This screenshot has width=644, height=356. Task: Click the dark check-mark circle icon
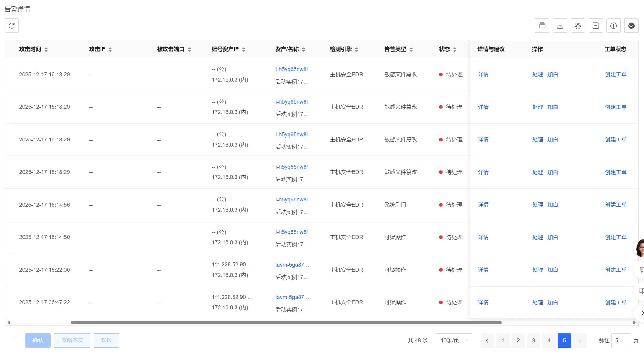coord(631,25)
